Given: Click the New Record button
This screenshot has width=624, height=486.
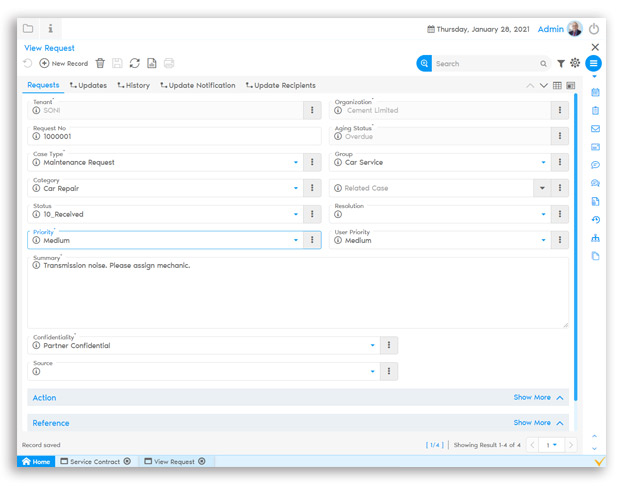Looking at the screenshot, I should coord(63,63).
